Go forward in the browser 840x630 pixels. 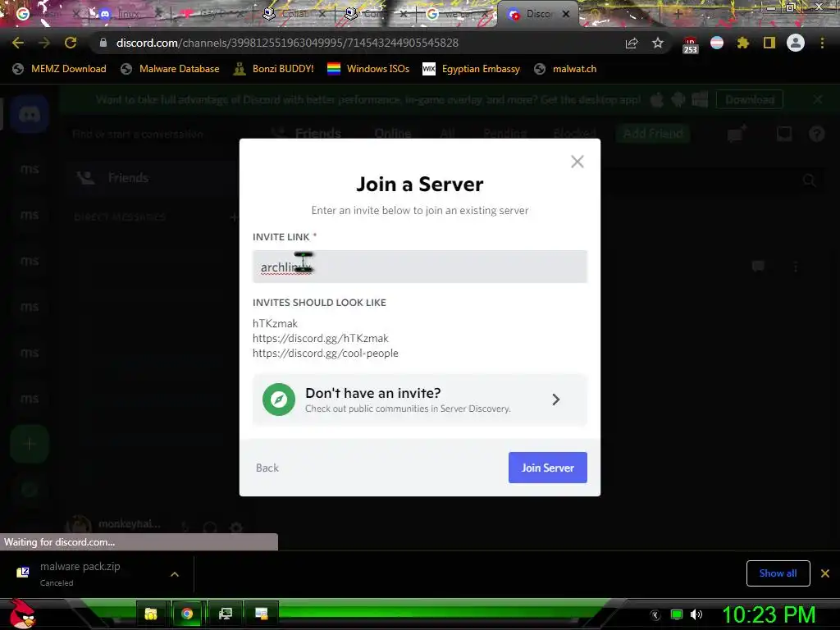(44, 43)
